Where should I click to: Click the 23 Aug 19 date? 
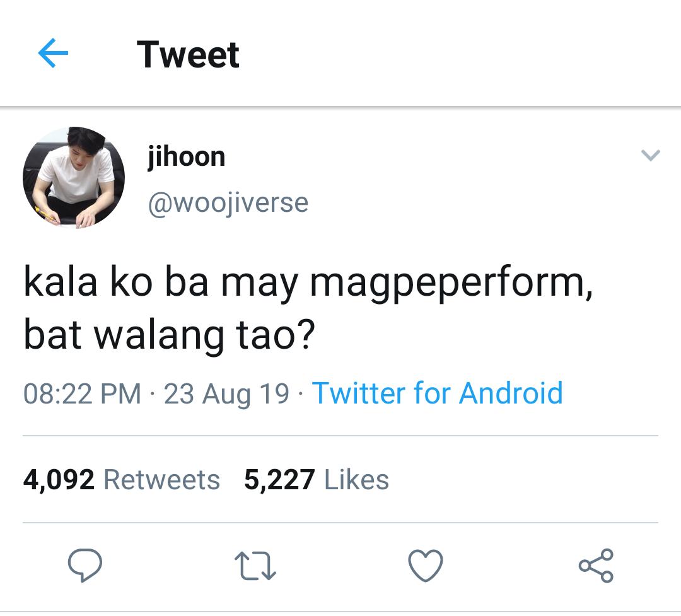pos(226,394)
